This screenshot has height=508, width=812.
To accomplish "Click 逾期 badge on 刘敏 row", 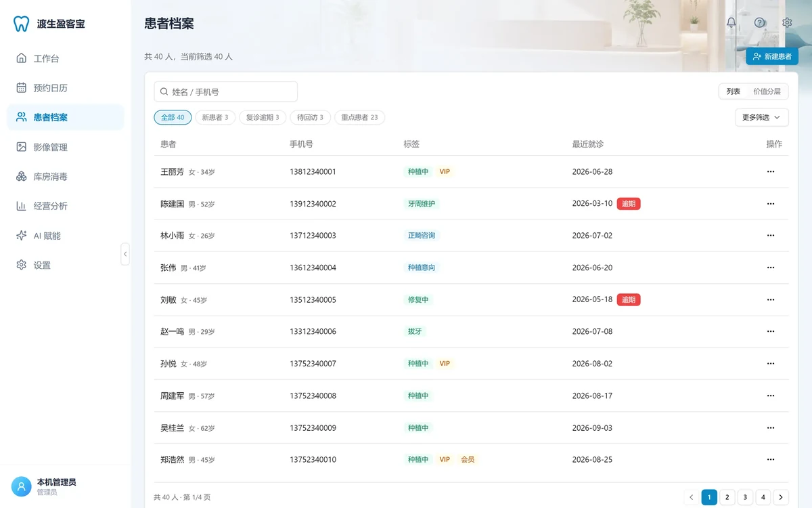I will [629, 299].
